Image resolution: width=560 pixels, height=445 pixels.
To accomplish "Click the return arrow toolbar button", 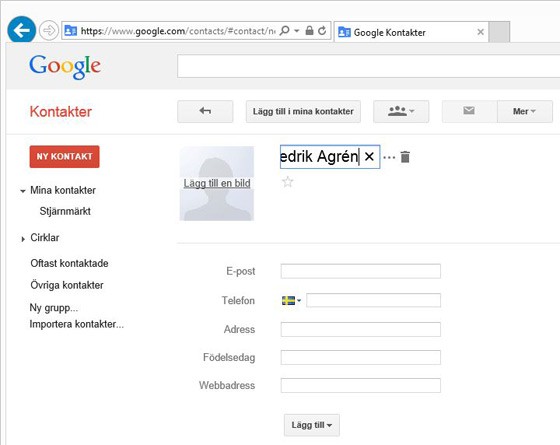I will point(205,111).
